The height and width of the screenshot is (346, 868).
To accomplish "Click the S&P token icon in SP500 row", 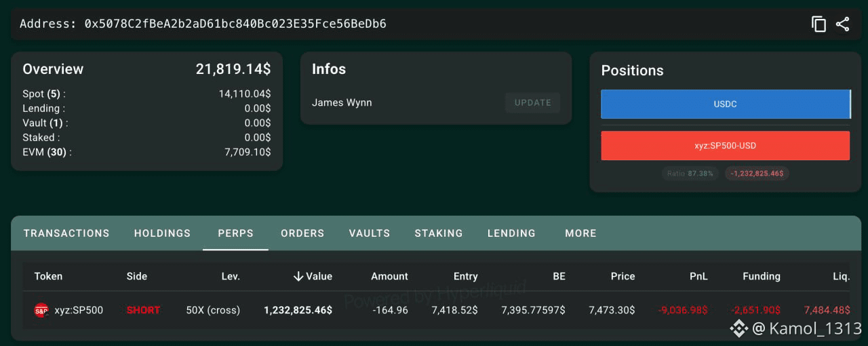I will pos(41,310).
